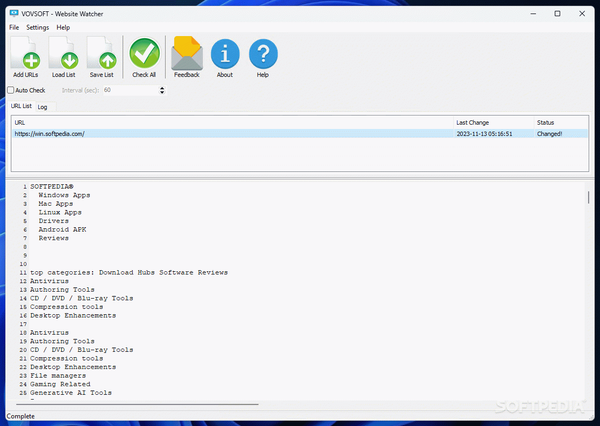
Task: Minimize the Website Watcher window
Action: tap(533, 14)
